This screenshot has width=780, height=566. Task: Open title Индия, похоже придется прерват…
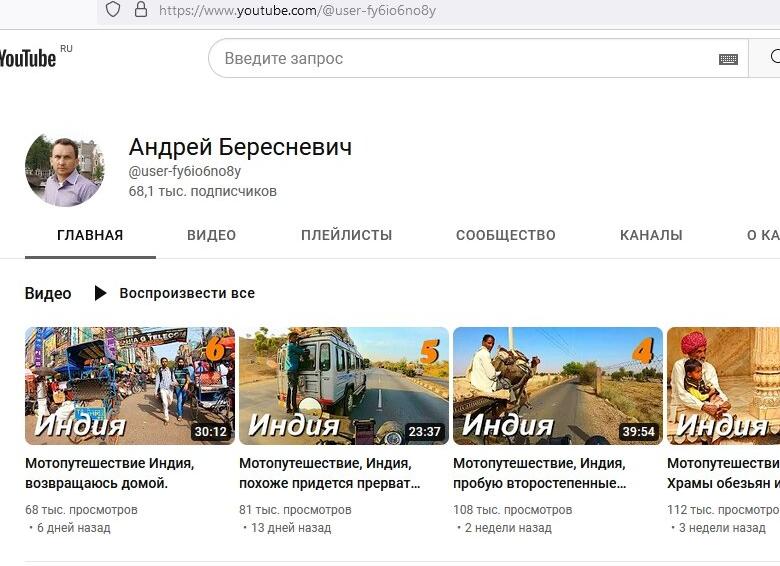click(330, 473)
